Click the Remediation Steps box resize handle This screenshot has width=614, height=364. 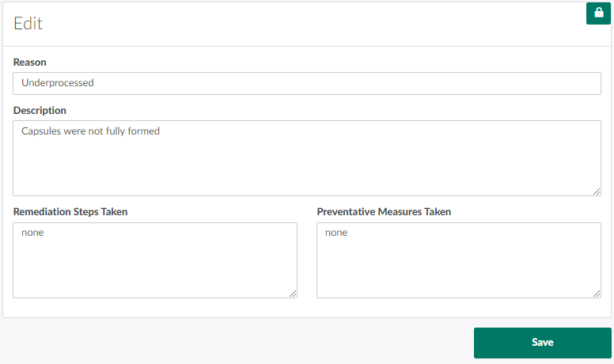(x=293, y=294)
